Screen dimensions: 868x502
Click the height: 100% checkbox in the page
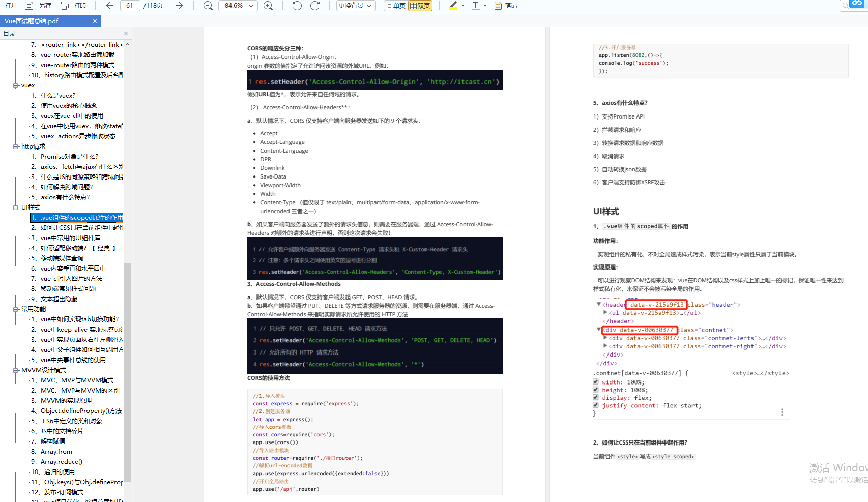(x=596, y=390)
